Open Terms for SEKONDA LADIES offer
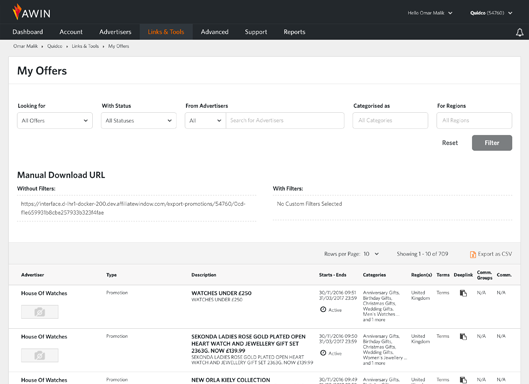This screenshot has height=384, width=529. 443,336
